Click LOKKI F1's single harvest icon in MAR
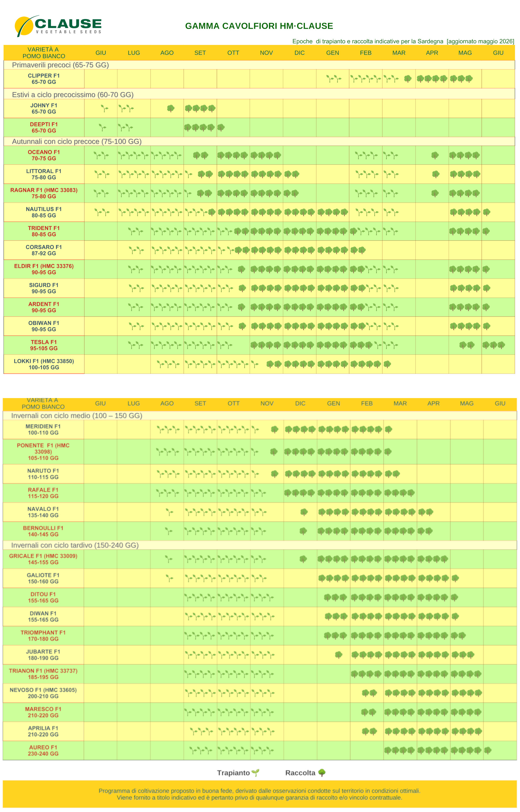This screenshot has height=812, width=520. click(387, 364)
